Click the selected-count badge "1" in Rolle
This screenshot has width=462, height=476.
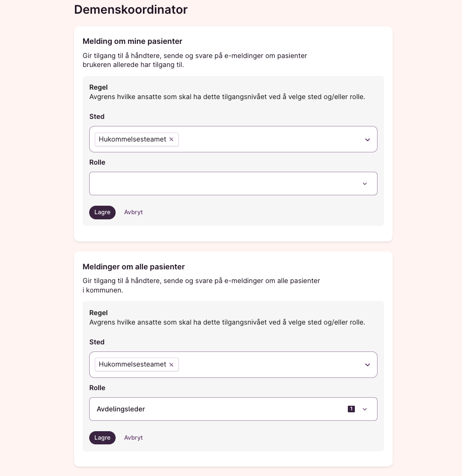[351, 409]
